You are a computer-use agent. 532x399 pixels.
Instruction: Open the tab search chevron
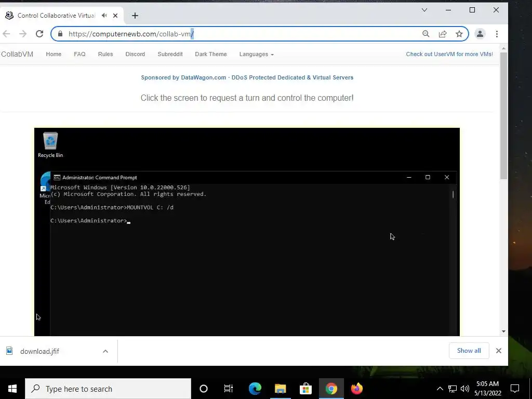click(x=424, y=10)
